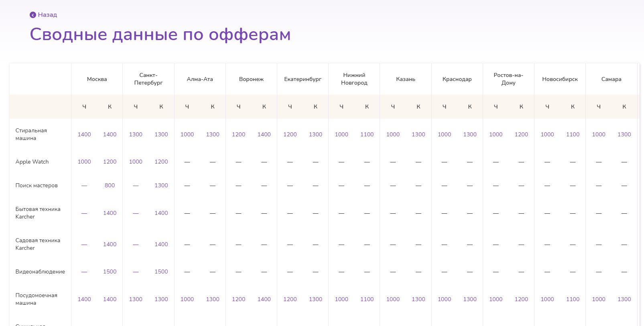Click Садовая техника Karcher Санкт-Петербург К 1400

(x=161, y=244)
